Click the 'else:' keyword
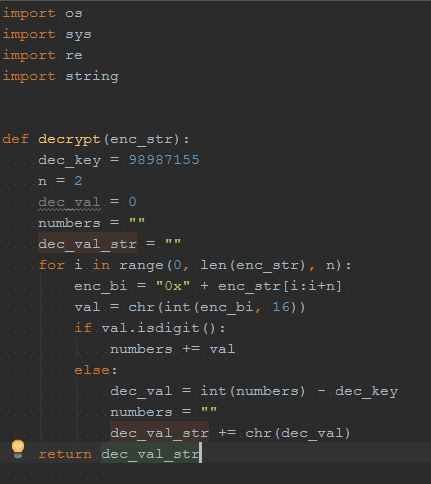The width and height of the screenshot is (431, 484). point(96,370)
